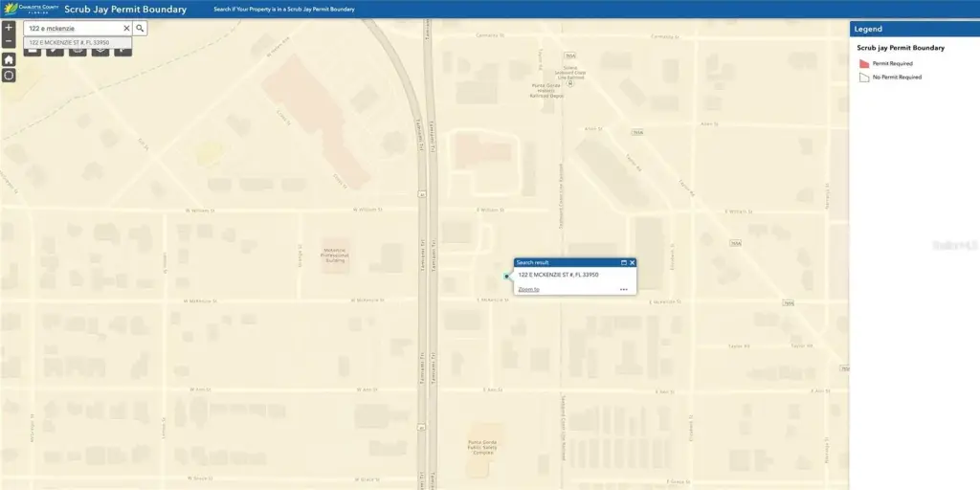Clear the address search text
The height and width of the screenshot is (490, 980).
pyautogui.click(x=125, y=29)
